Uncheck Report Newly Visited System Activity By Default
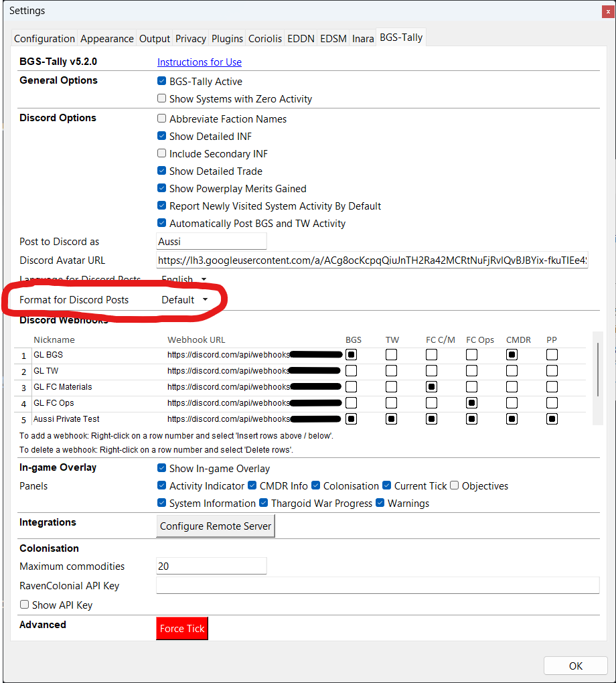The height and width of the screenshot is (683, 616). coord(161,206)
